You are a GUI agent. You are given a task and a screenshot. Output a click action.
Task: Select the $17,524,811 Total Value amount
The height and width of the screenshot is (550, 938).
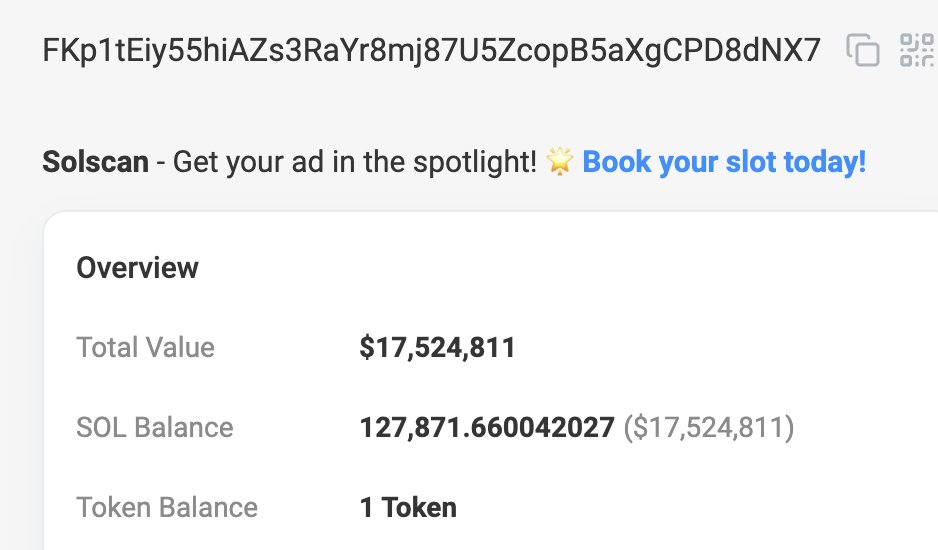tap(437, 348)
